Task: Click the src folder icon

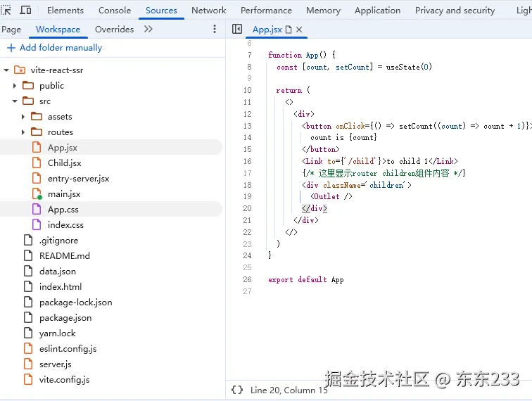Action: coord(28,101)
